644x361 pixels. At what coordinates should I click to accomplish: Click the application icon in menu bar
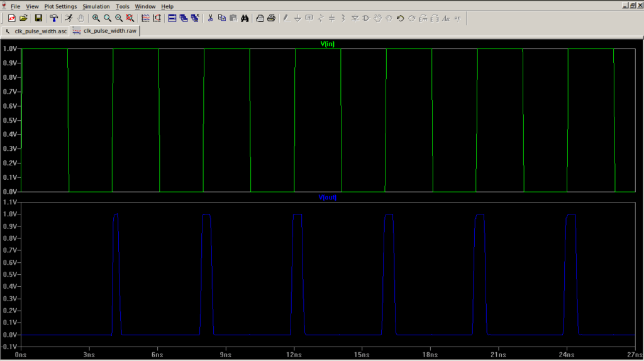4,6
